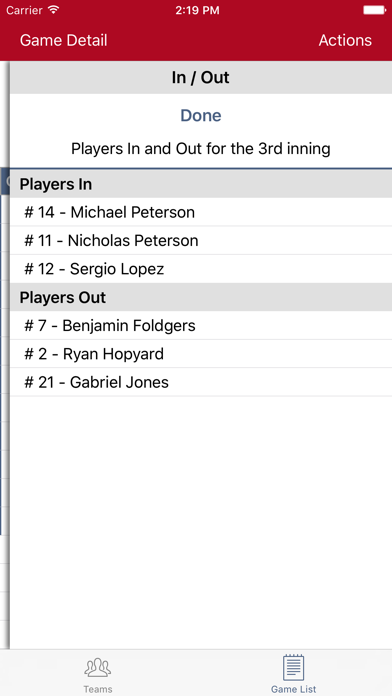Tap the In / Out title bar
Screen dimensions: 392x696
point(201,78)
